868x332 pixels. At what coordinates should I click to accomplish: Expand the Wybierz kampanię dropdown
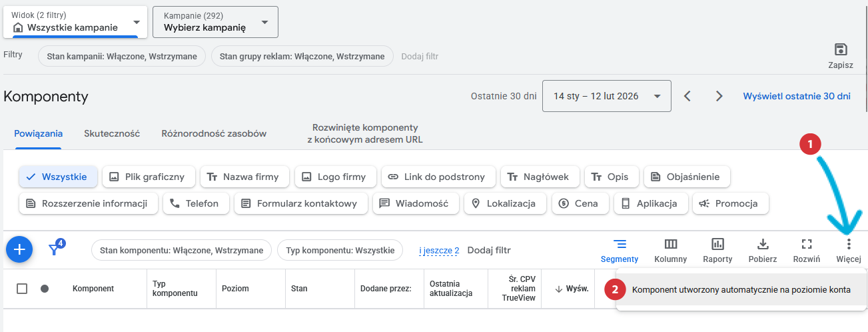(215, 22)
